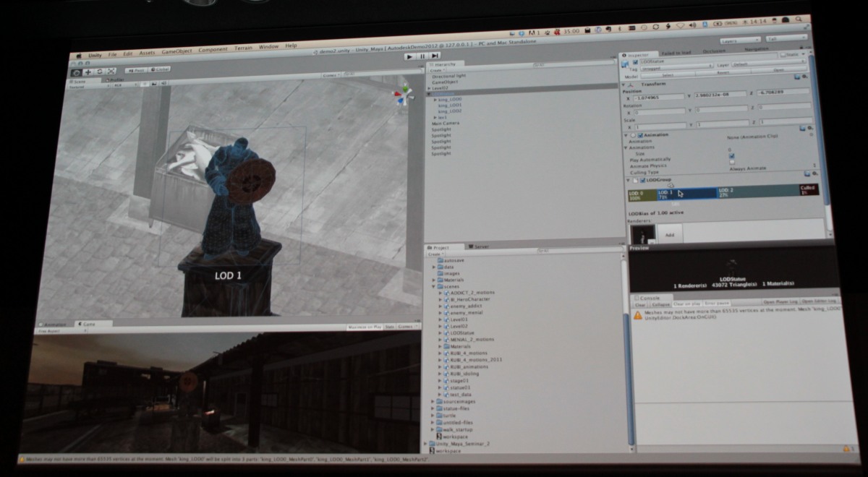Click the Pause button in the toolbar

tap(422, 56)
